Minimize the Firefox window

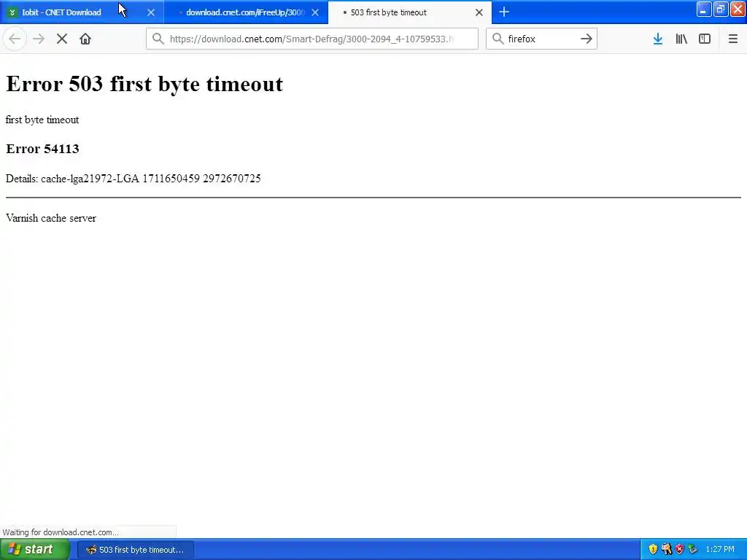pos(704,9)
